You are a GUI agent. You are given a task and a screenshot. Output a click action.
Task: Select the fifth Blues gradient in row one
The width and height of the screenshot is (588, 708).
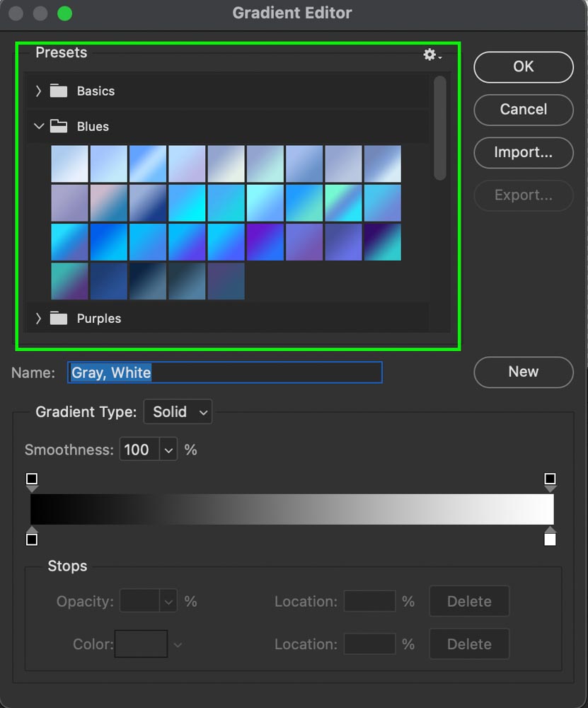click(226, 164)
